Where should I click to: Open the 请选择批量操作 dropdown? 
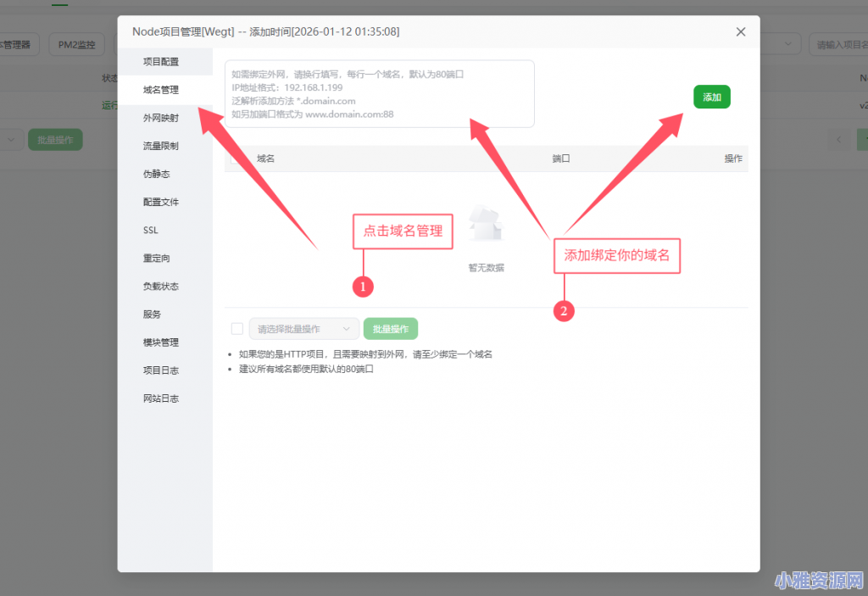pos(304,328)
